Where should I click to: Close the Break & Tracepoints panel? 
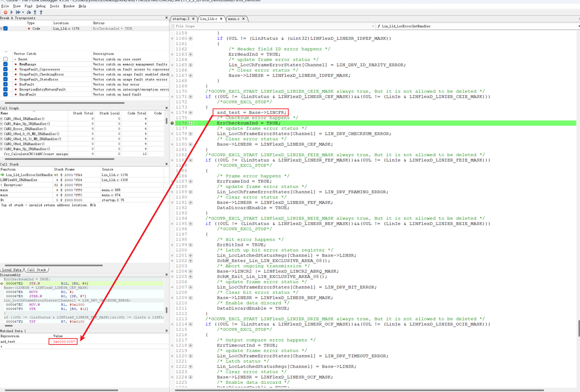167,18
